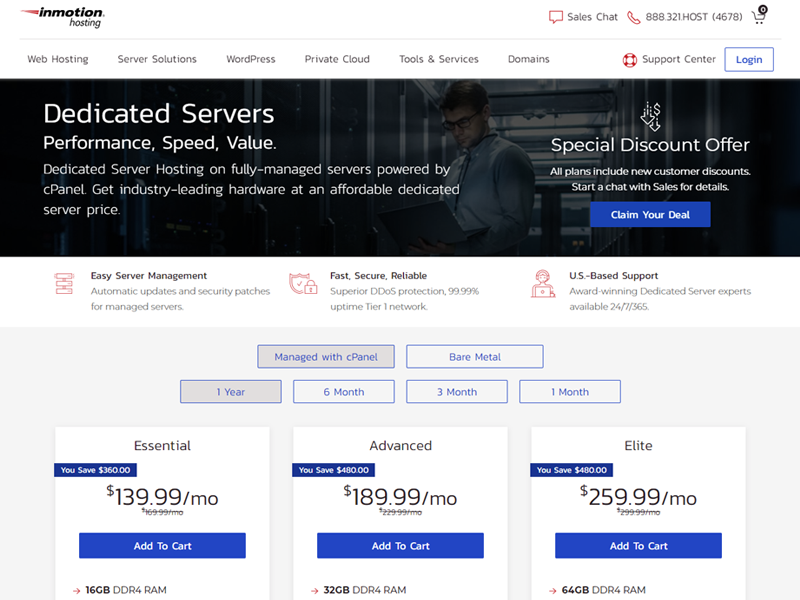Click the Sales Chat speech bubble icon
Screen dimensions: 800x600
pos(556,17)
